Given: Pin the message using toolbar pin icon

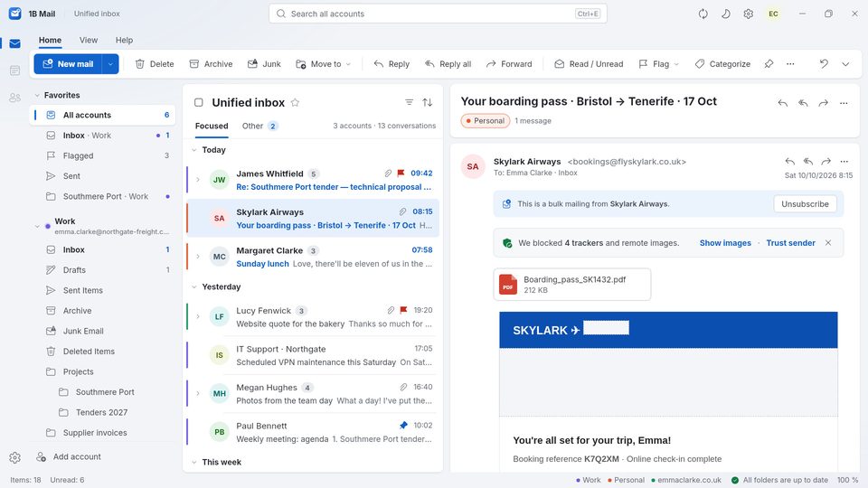Looking at the screenshot, I should 769,64.
